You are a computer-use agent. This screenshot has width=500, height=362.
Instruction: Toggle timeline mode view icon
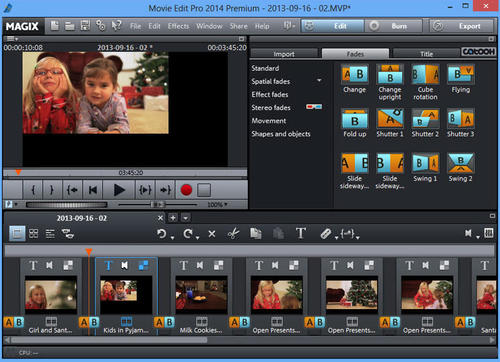coord(50,233)
